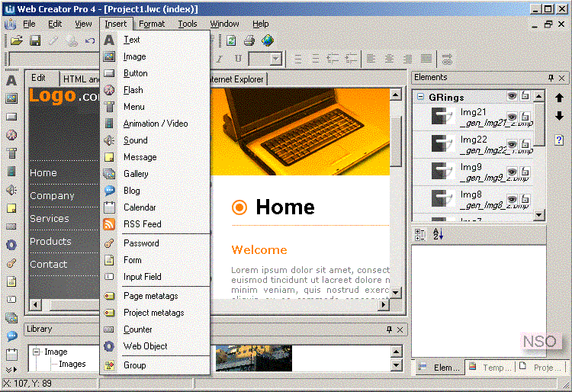Viewport: 572px width, 392px height.
Task: Click the underline formatting icon
Action: tap(238, 59)
